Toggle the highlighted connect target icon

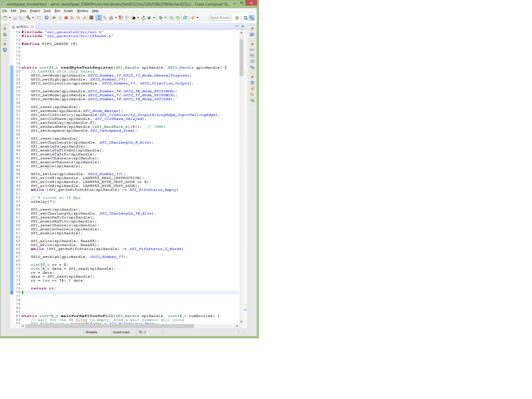tap(99, 18)
